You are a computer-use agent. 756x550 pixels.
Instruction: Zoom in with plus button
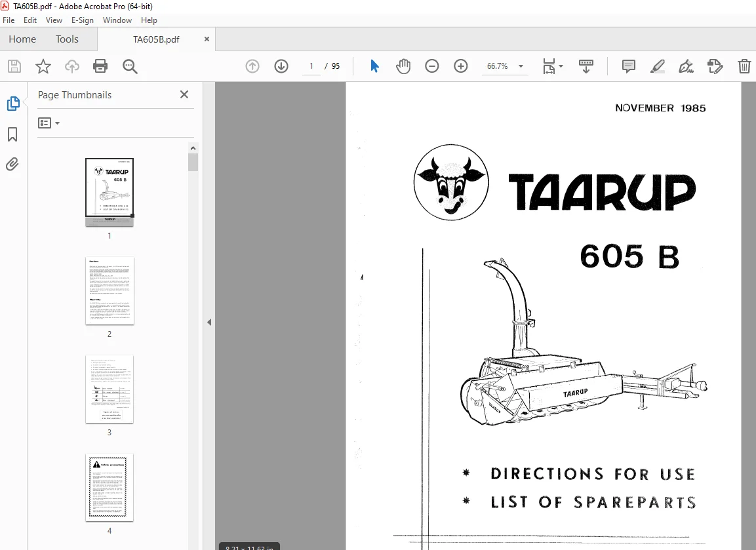[461, 66]
